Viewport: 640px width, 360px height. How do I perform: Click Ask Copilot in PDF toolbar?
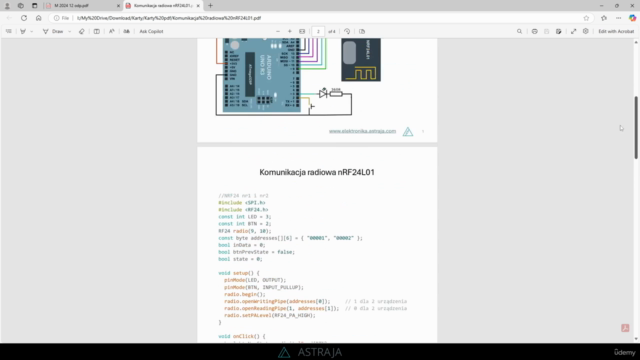click(x=151, y=31)
